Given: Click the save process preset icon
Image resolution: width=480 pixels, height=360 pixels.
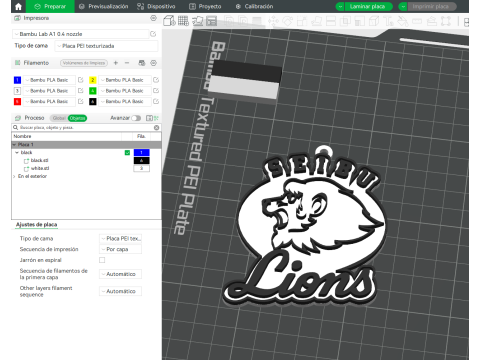Looking at the screenshot, I should 149,118.
